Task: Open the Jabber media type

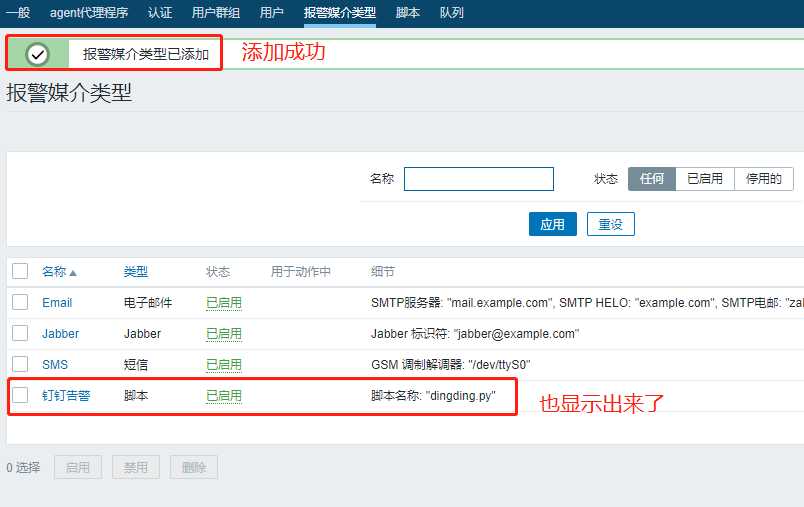Action: (x=61, y=334)
